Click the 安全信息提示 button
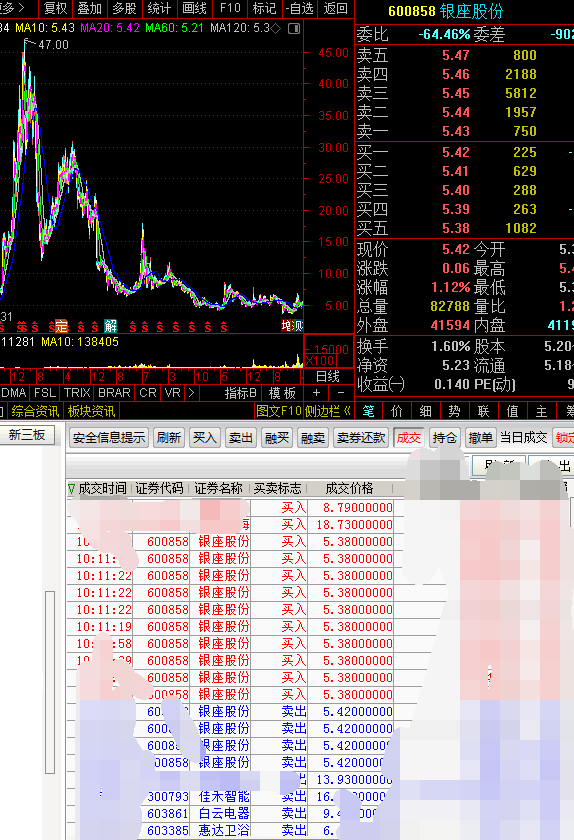574x840 pixels. click(109, 438)
